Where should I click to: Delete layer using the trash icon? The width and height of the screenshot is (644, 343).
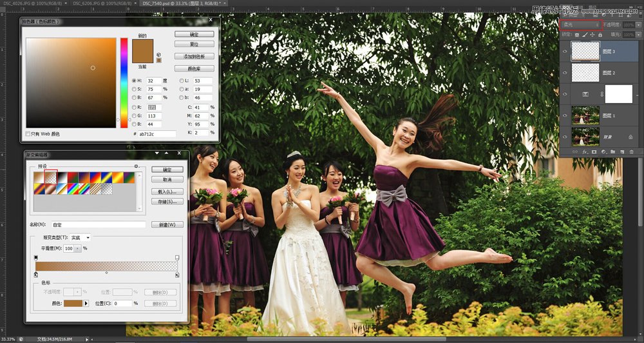(632, 152)
